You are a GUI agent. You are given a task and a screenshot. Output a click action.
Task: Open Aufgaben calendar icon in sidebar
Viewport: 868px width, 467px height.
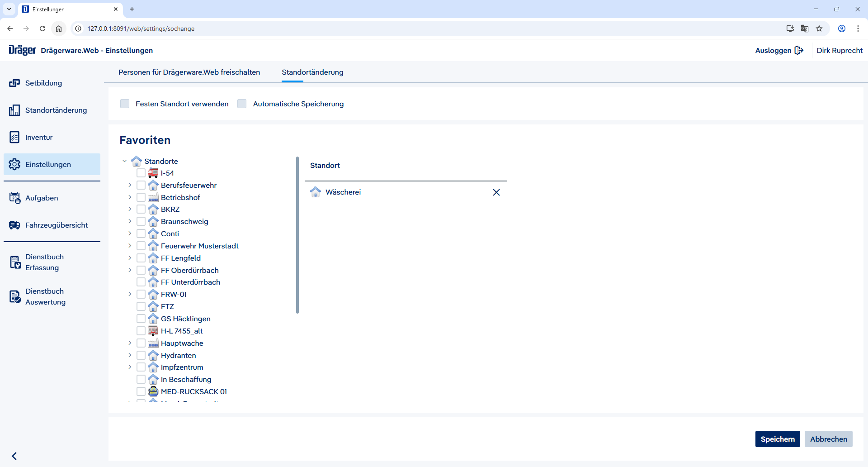point(14,198)
